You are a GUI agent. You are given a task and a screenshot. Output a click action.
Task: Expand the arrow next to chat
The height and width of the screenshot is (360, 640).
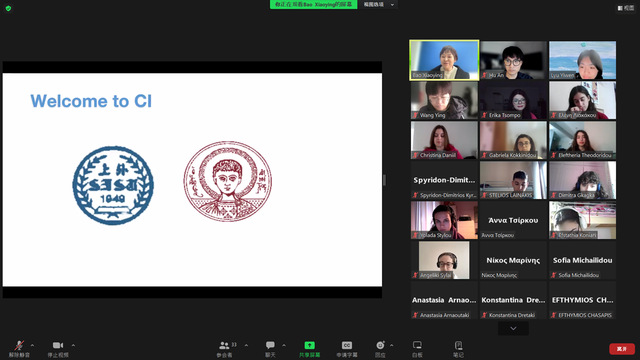coord(284,345)
